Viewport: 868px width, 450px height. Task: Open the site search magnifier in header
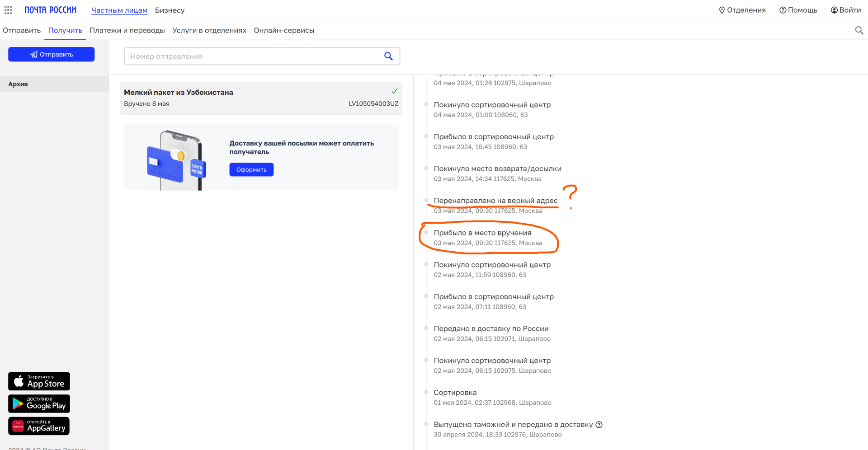point(859,30)
